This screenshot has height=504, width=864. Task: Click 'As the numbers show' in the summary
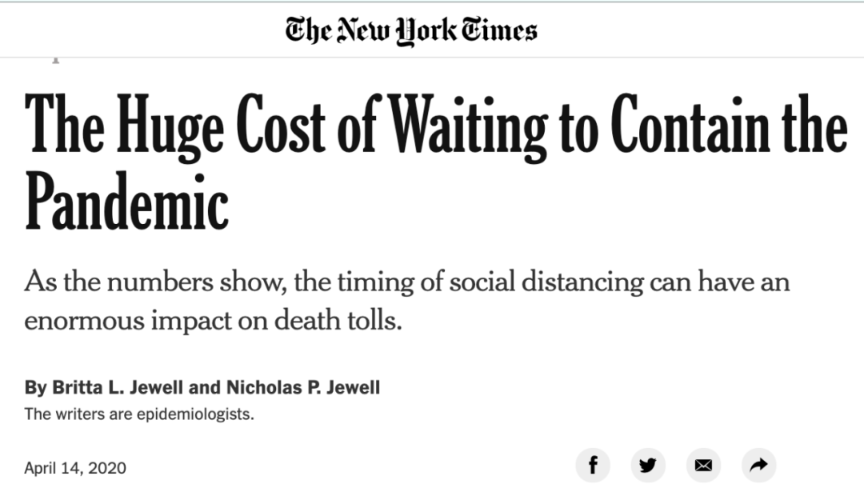[155, 282]
